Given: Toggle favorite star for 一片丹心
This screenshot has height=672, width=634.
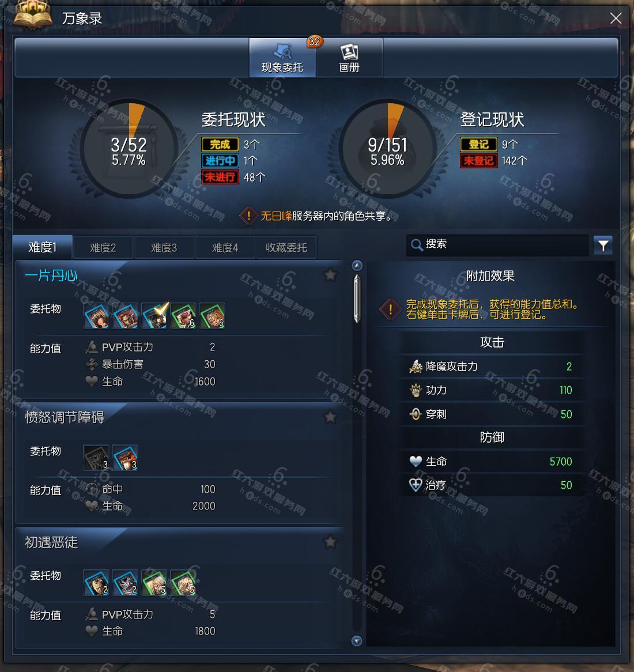Looking at the screenshot, I should pos(330,275).
